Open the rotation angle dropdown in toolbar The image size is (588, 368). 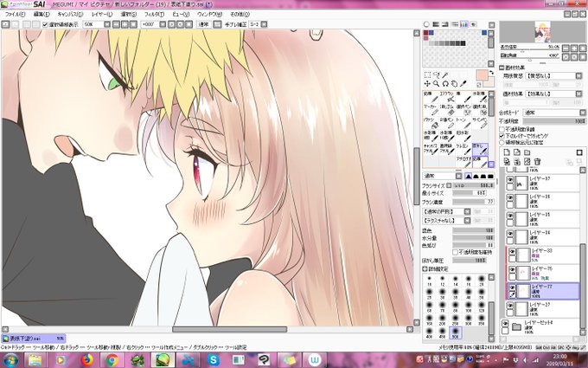click(x=163, y=24)
